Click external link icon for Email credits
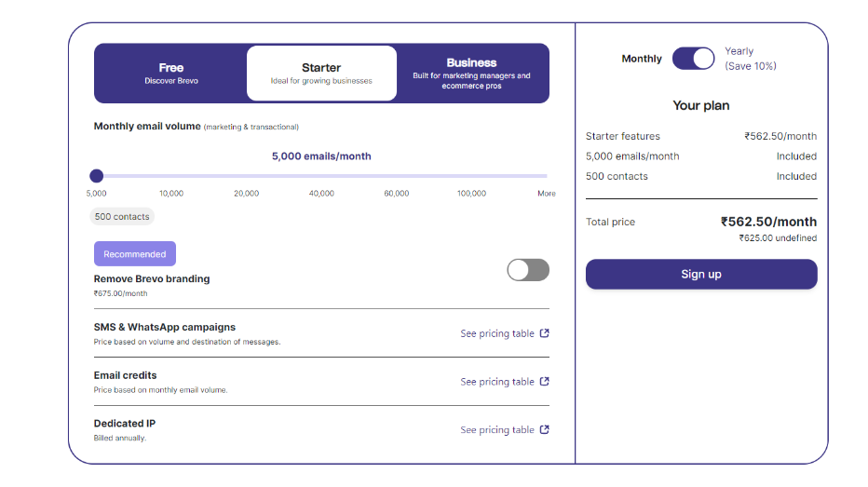Viewport: 868px width, 487px height. tap(545, 381)
